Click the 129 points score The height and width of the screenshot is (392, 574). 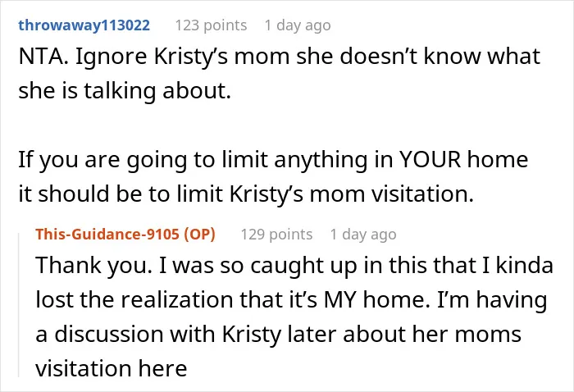click(x=276, y=235)
